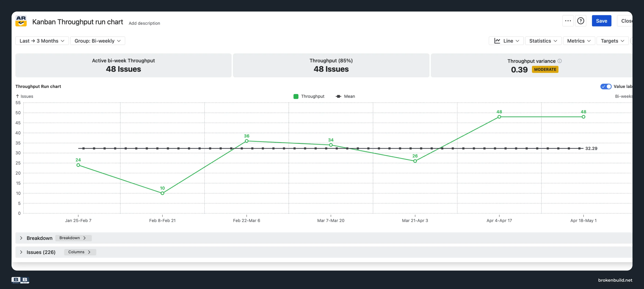The height and width of the screenshot is (289, 644).
Task: Open the three-dots more options menu
Action: [568, 21]
